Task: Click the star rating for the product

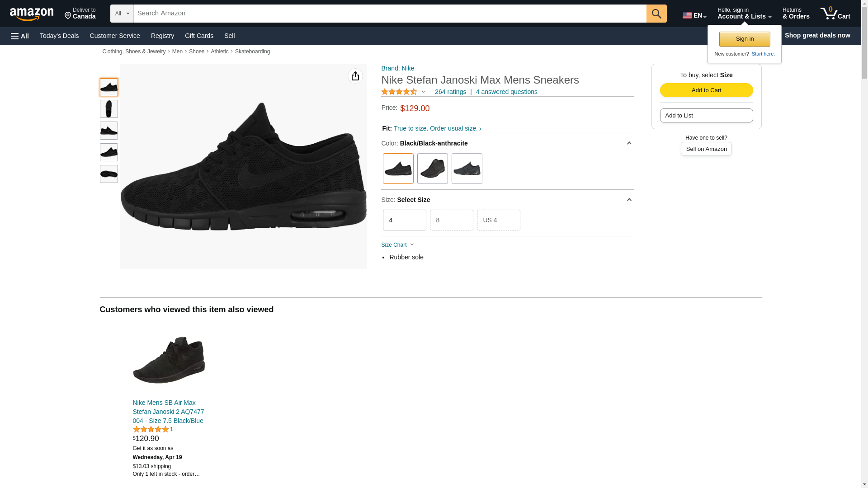Action: (399, 92)
